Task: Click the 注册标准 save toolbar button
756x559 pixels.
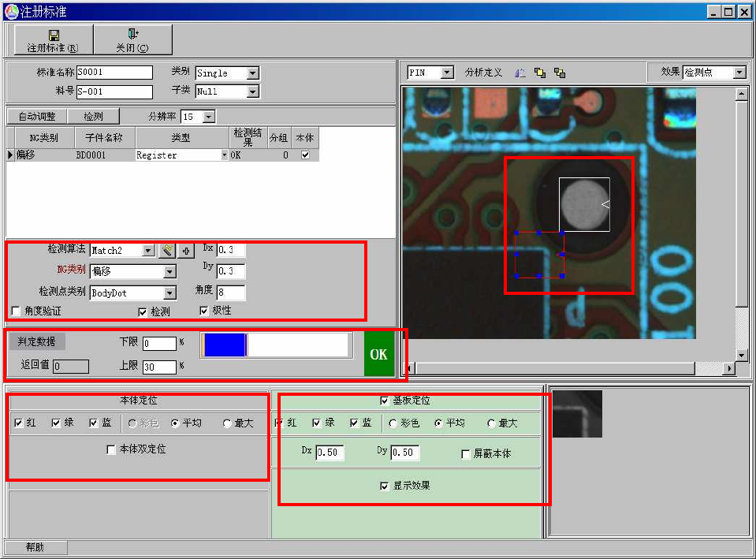Action: click(x=54, y=40)
